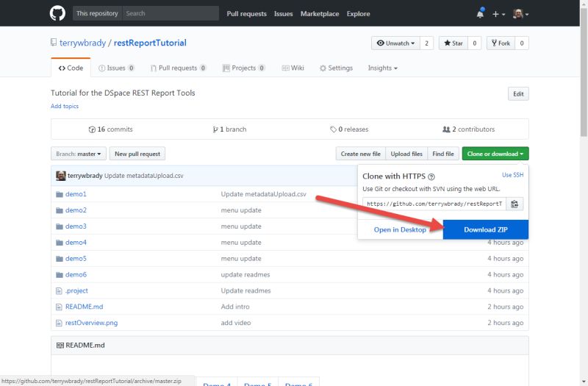
Task: Expand the plus create-new menu
Action: [x=498, y=14]
